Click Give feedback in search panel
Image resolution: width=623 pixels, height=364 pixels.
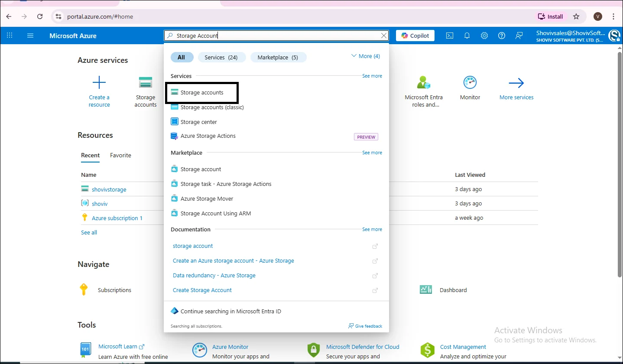pyautogui.click(x=365, y=326)
